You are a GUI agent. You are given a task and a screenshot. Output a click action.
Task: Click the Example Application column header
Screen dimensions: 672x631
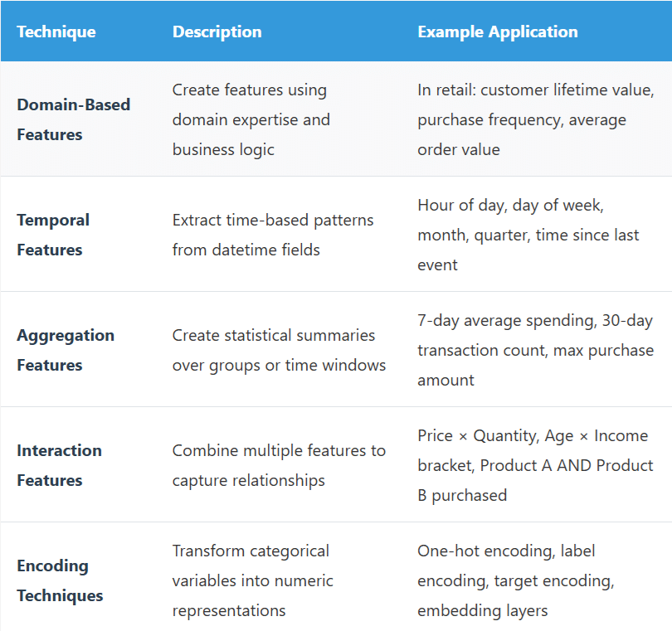click(498, 32)
